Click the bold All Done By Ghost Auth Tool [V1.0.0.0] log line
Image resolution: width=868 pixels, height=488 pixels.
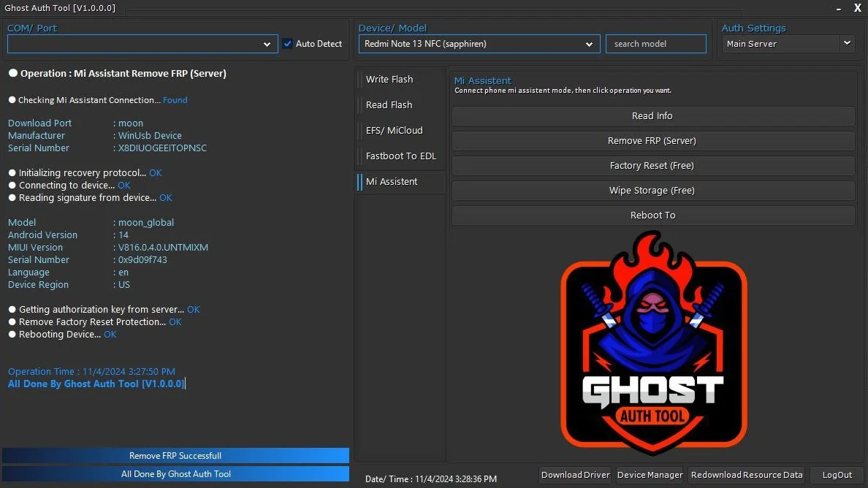pos(96,384)
